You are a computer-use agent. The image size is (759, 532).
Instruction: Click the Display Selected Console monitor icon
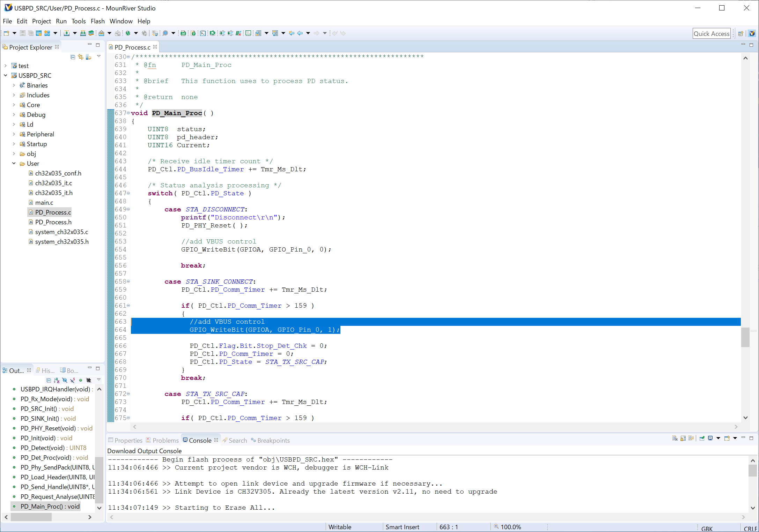(710, 438)
